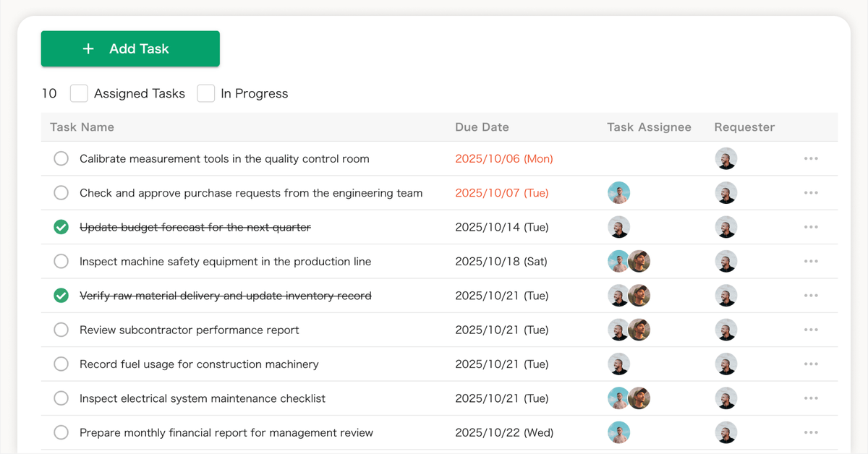The width and height of the screenshot is (868, 454).
Task: Enable the Assigned Tasks filter
Action: click(79, 93)
